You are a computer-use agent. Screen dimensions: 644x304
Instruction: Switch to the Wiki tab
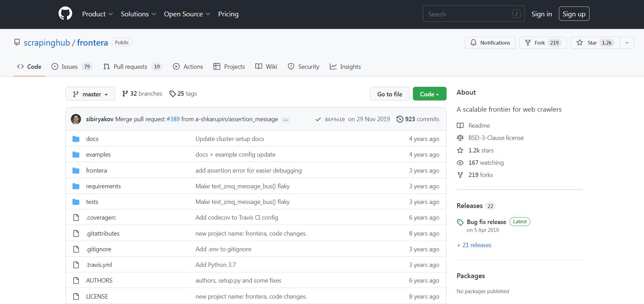(x=266, y=67)
